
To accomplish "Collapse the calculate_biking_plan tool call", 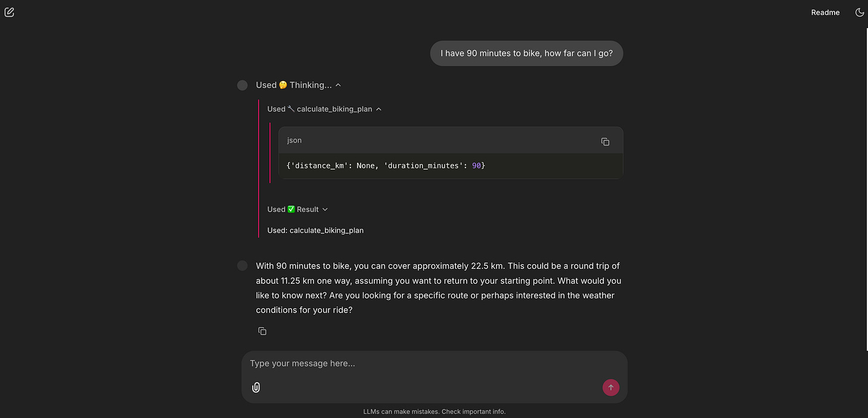I will coord(379,109).
